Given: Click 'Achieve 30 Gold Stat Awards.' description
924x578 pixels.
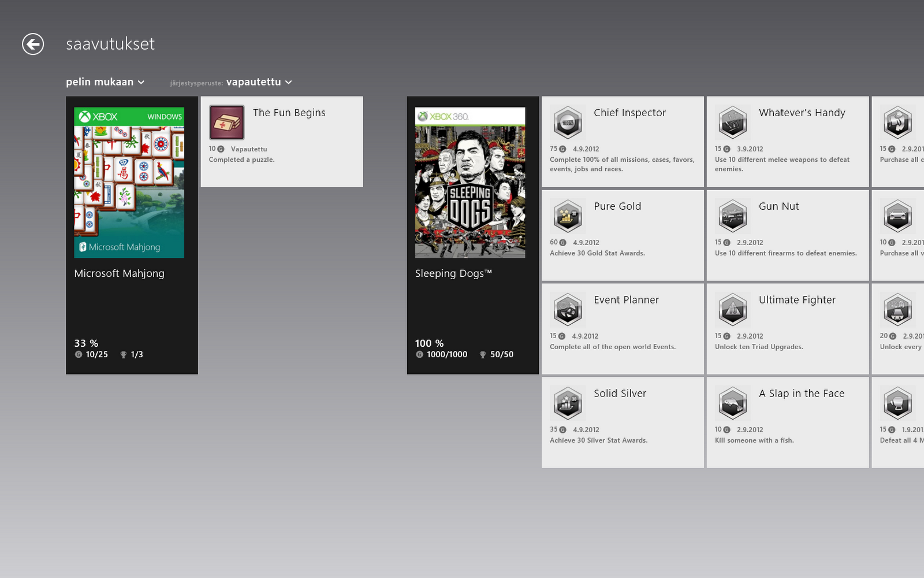Looking at the screenshot, I should click(x=598, y=253).
